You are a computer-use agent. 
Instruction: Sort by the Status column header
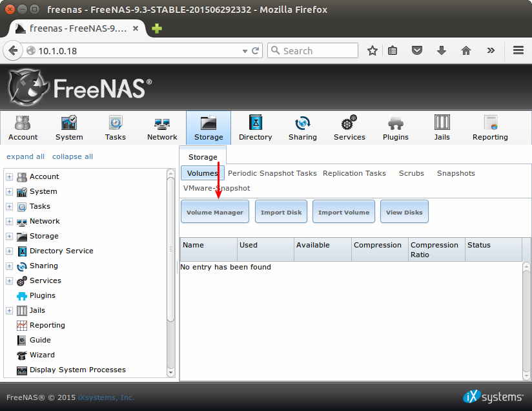[493, 249]
